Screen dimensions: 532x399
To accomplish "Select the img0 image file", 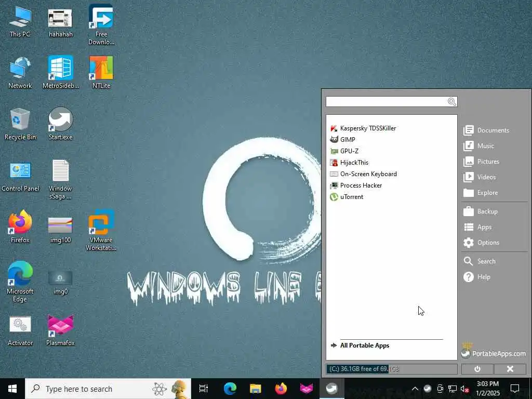I will point(60,282).
